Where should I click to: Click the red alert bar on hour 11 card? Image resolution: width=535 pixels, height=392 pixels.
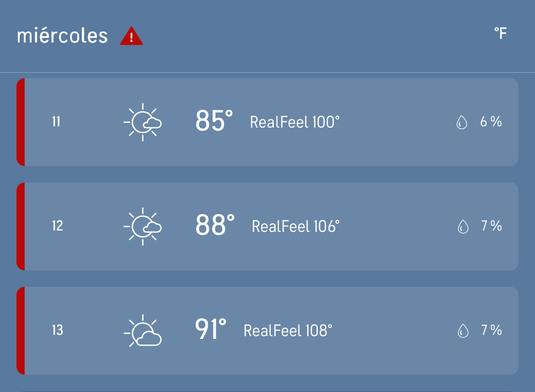click(21, 122)
